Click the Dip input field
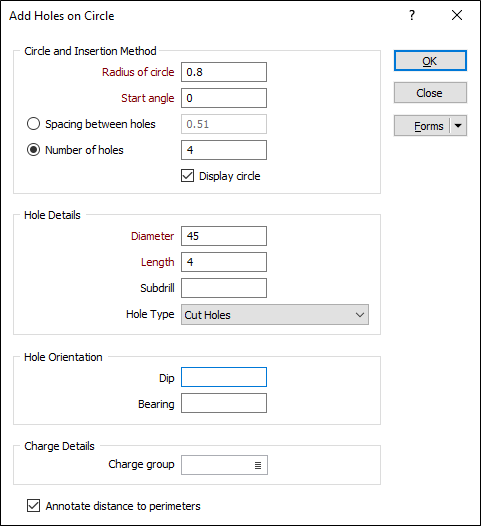Image resolution: width=481 pixels, height=526 pixels. (x=224, y=377)
